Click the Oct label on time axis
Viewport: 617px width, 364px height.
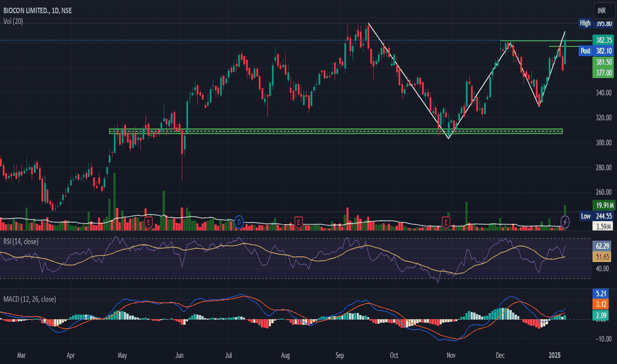click(x=394, y=355)
